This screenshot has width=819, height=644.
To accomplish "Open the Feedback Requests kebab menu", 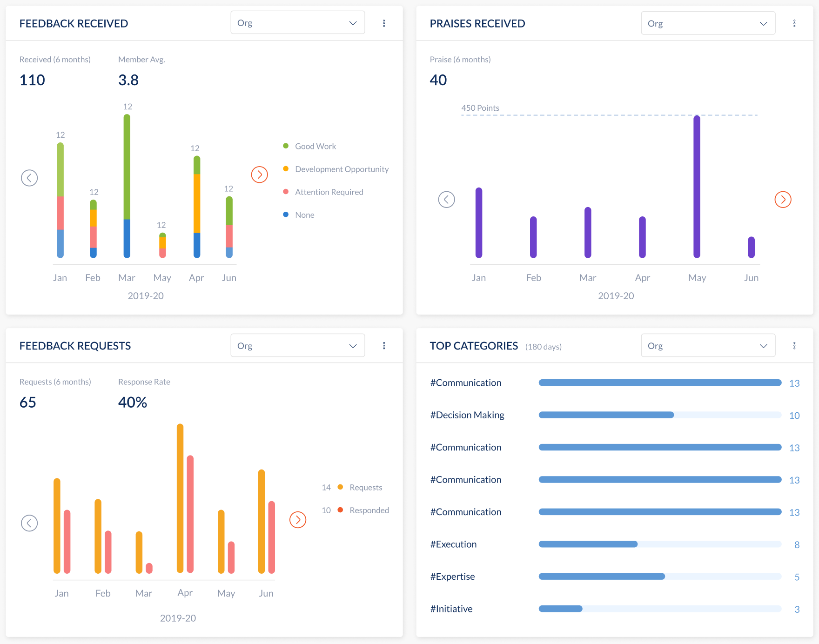I will 384,345.
